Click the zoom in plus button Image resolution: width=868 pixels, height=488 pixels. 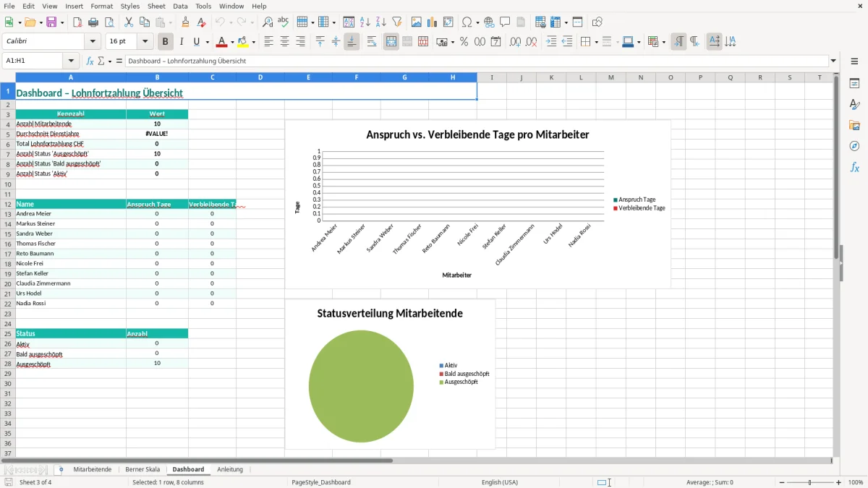tap(839, 482)
